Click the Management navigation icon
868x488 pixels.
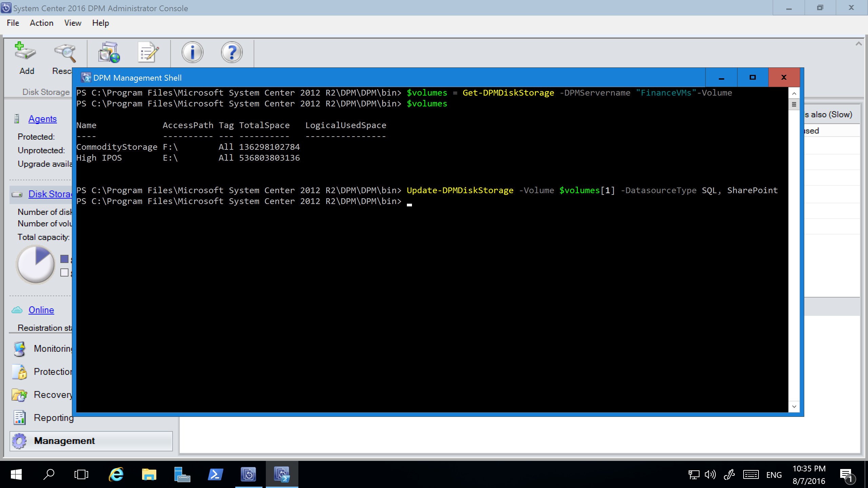coord(20,440)
